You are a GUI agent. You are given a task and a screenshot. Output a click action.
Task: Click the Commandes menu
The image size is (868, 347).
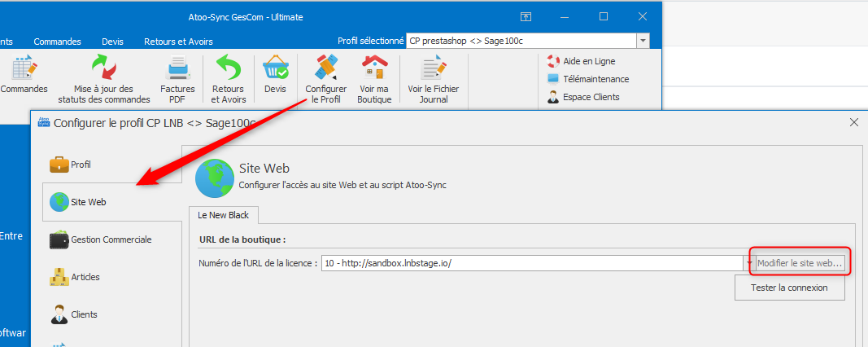57,42
